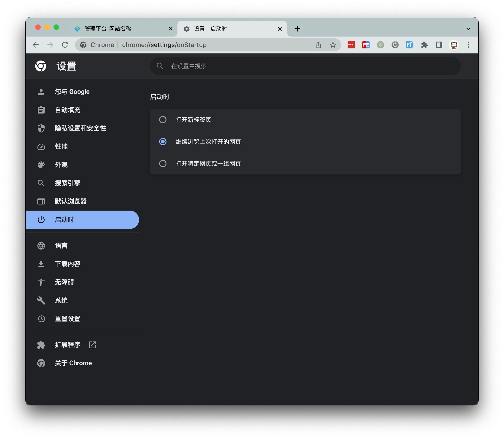Toggle the side panel icon
This screenshot has width=504, height=439.
point(439,45)
